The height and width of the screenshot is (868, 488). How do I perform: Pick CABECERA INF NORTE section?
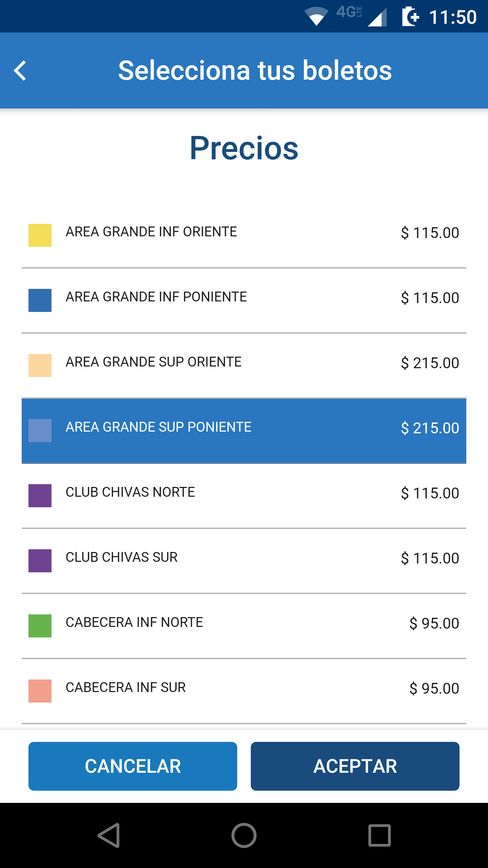[244, 626]
